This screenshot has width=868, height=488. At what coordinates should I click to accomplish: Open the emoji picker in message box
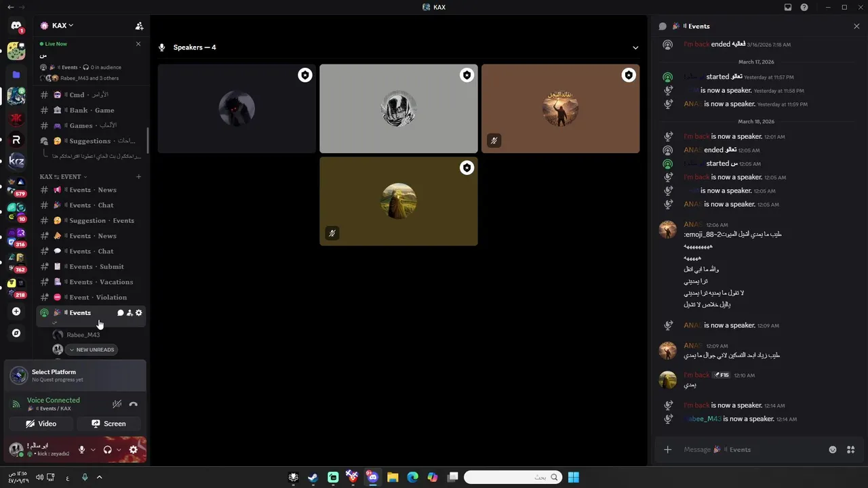click(x=833, y=449)
